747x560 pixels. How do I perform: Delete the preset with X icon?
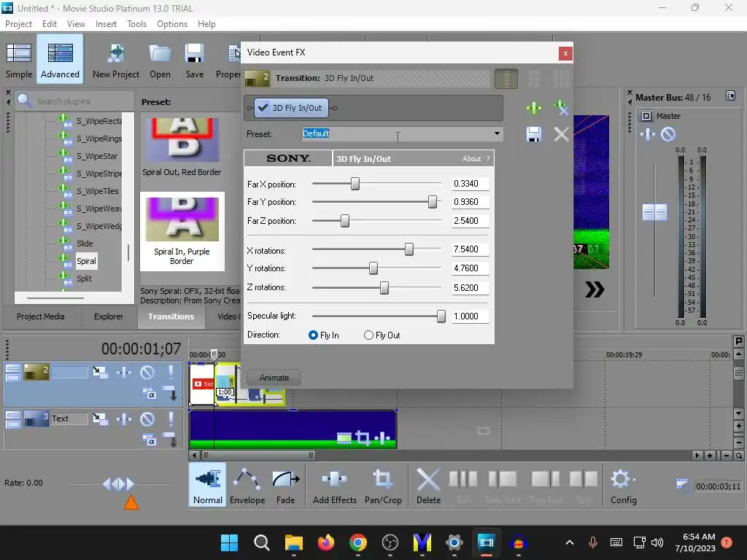click(561, 134)
